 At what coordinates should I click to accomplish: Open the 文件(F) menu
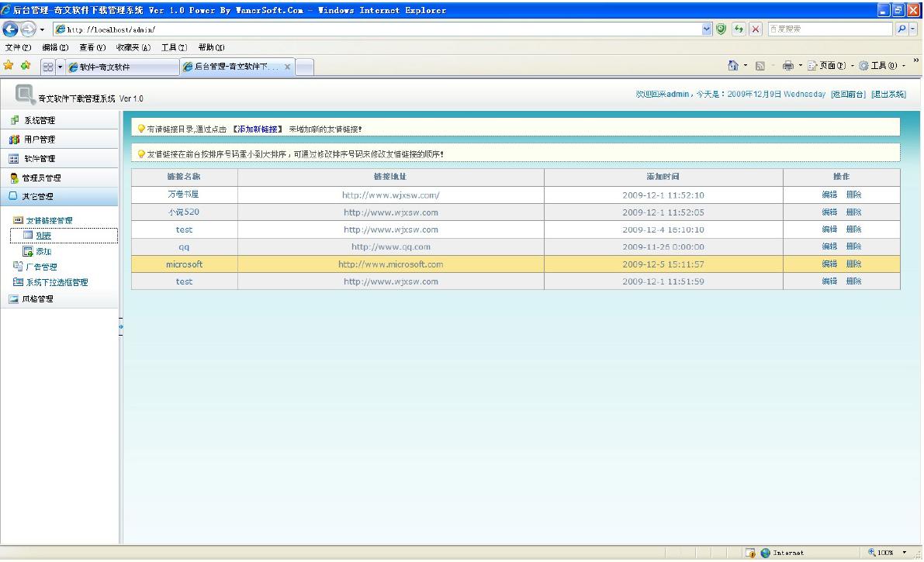[x=18, y=47]
